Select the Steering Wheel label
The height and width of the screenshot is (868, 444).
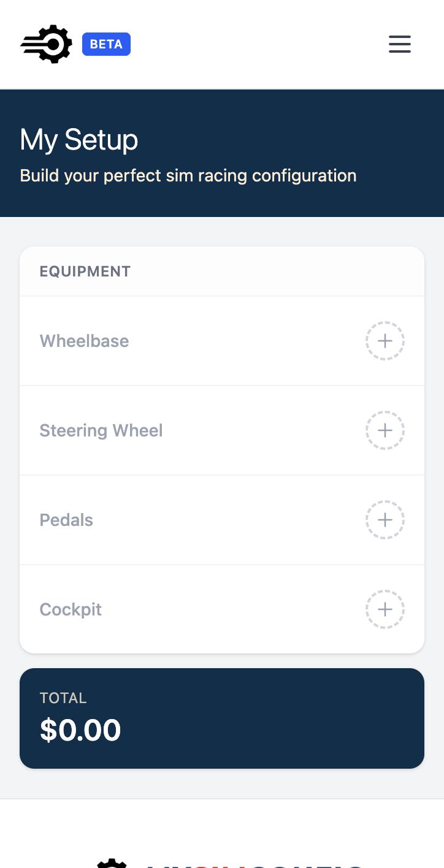(101, 430)
